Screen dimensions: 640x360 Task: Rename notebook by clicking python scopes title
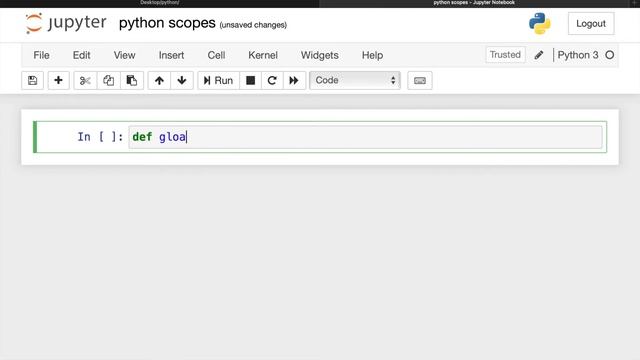tap(167, 23)
